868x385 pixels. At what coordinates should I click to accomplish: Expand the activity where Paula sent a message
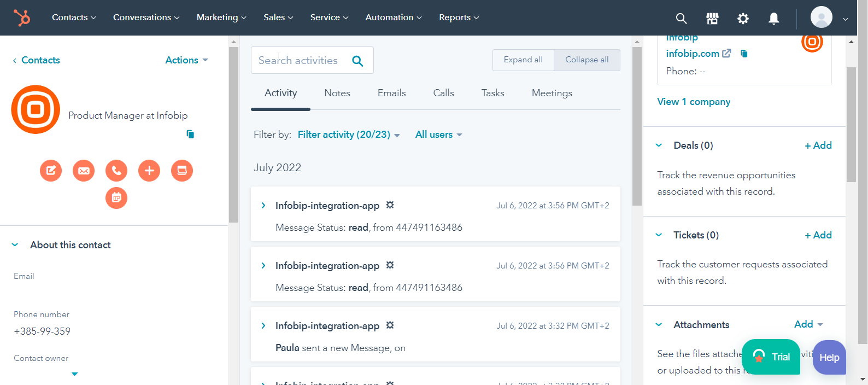(x=263, y=326)
